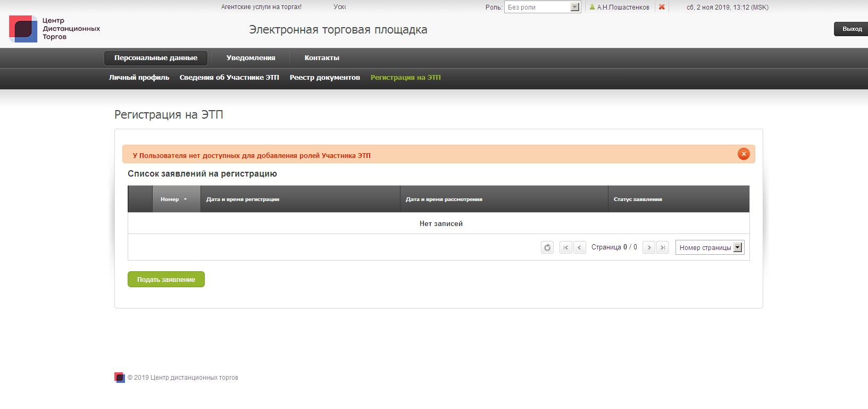Click the Выход logout button
Image resolution: width=868 pixels, height=409 pixels.
(852, 29)
